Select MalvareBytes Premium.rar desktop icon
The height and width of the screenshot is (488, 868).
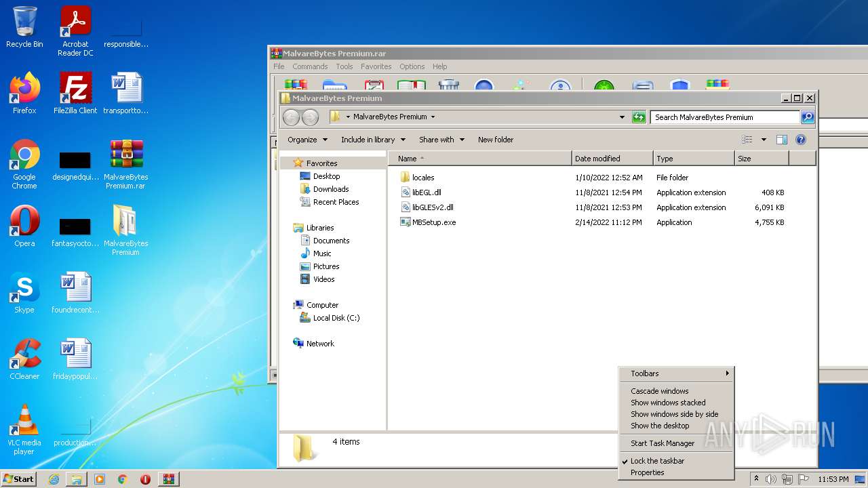pyautogui.click(x=125, y=165)
